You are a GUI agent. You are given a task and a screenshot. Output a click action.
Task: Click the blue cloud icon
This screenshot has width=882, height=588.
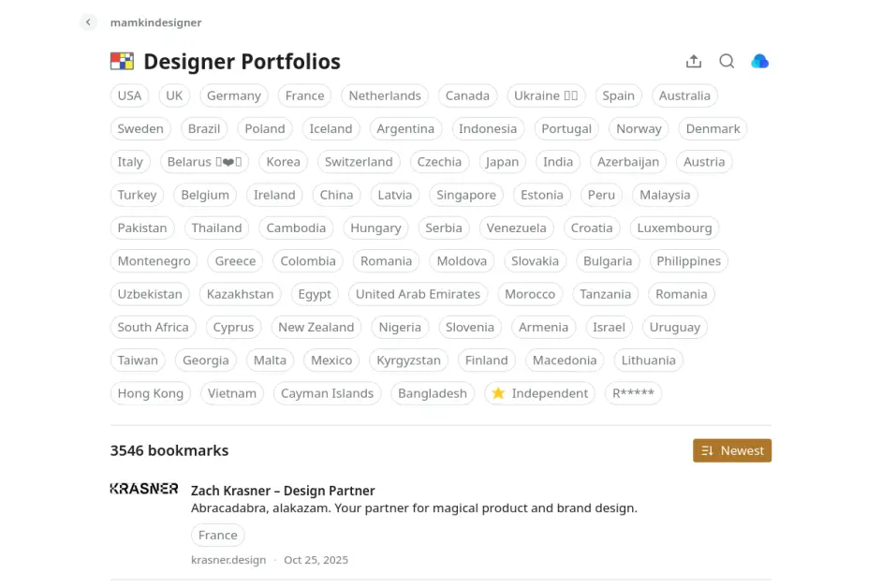(760, 62)
